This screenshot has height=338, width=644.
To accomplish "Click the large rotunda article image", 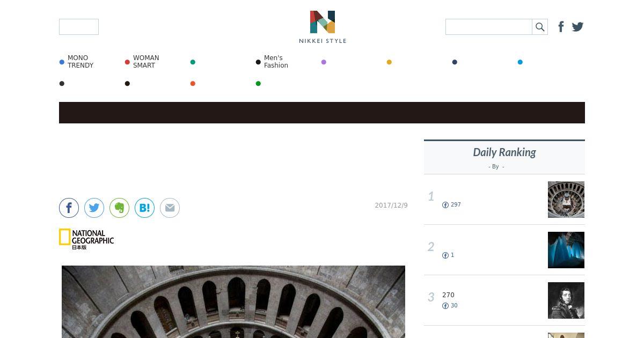I will click(233, 302).
